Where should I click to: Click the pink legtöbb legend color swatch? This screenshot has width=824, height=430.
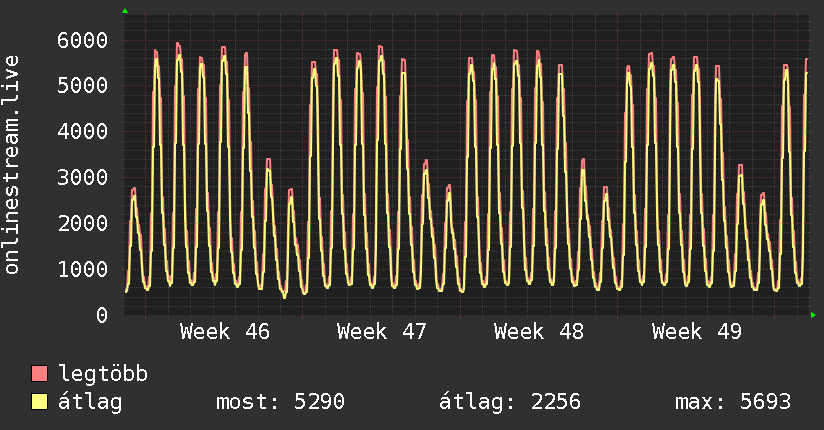point(39,374)
